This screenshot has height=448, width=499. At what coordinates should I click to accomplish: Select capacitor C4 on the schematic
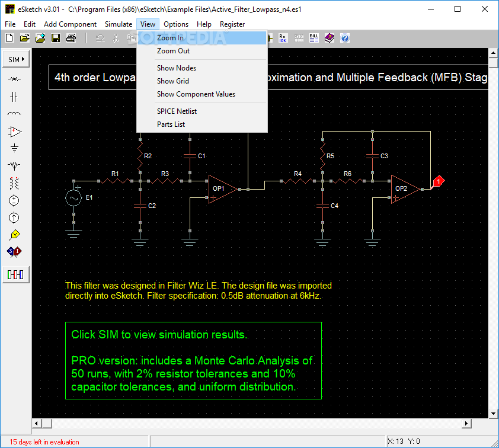[323, 206]
